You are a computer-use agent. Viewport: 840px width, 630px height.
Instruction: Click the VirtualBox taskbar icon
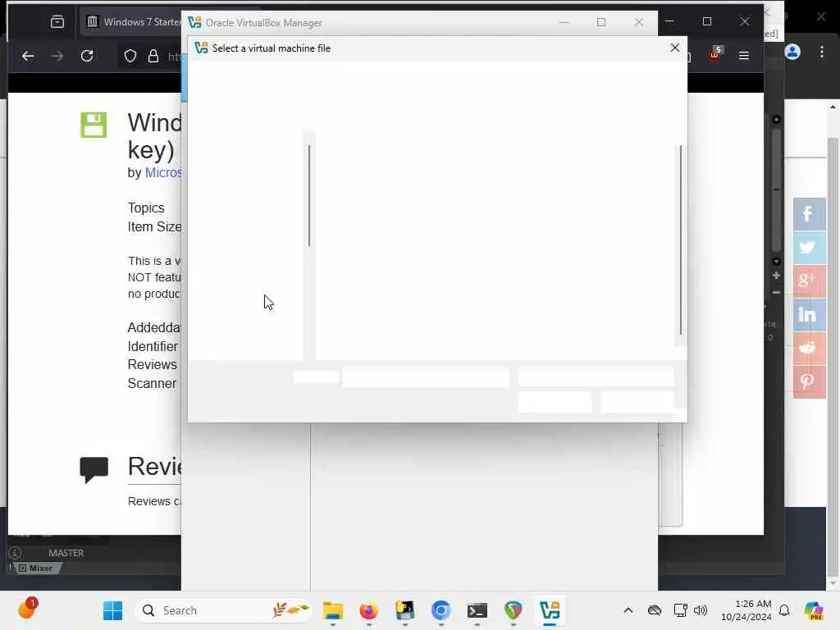550,610
